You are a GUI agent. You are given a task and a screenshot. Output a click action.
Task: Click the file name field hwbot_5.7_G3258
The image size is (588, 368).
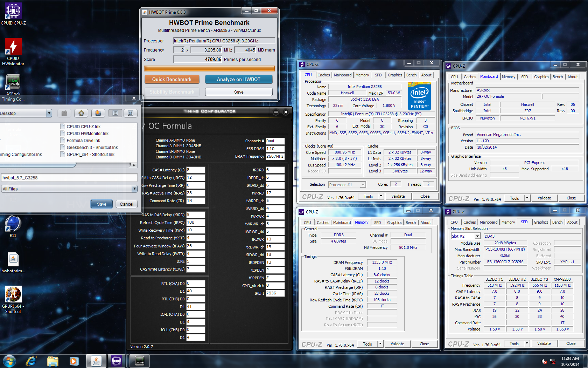pyautogui.click(x=69, y=178)
